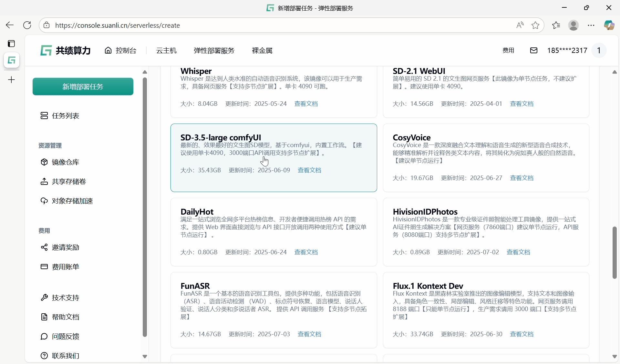
Task: Click 新增部署任务 green button
Action: [83, 86]
